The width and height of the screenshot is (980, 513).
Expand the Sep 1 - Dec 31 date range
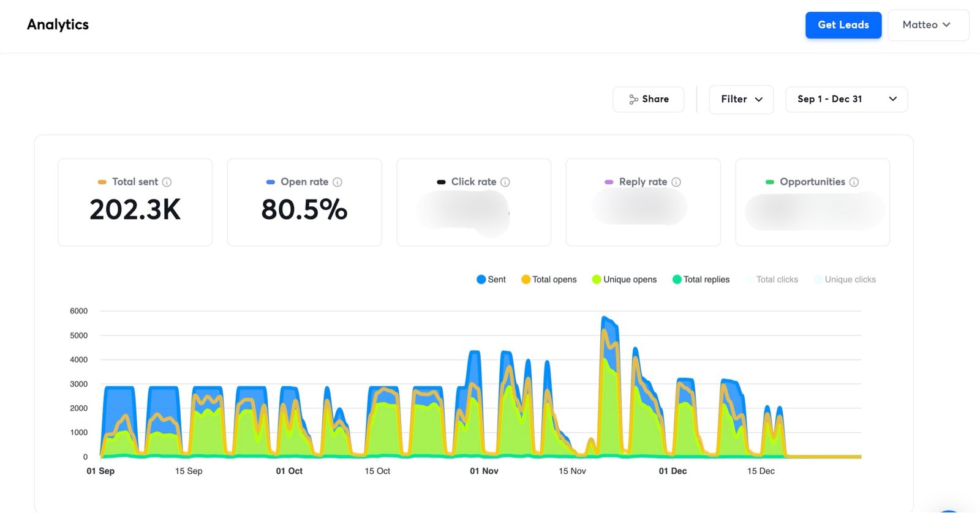[846, 99]
